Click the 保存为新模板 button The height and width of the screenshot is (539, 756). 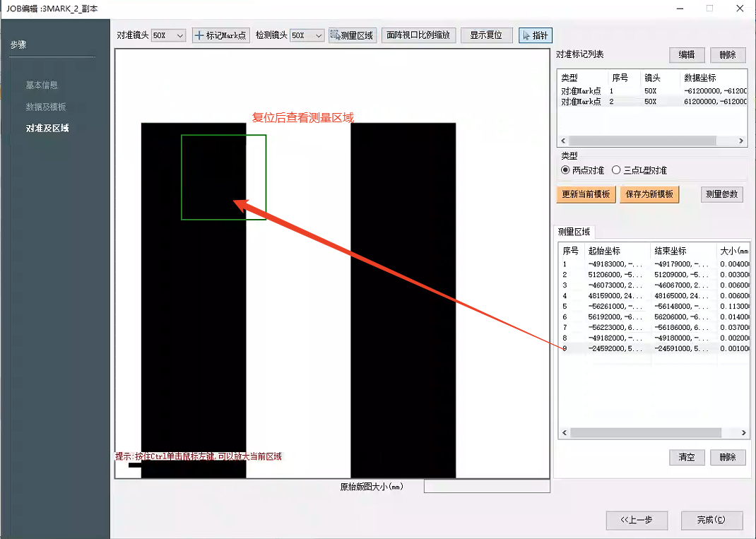coord(649,195)
